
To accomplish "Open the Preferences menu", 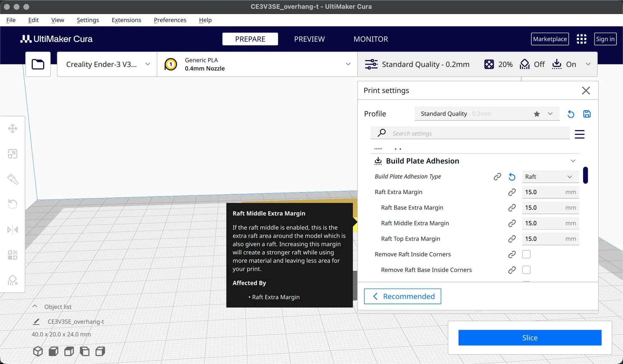I will click(170, 20).
